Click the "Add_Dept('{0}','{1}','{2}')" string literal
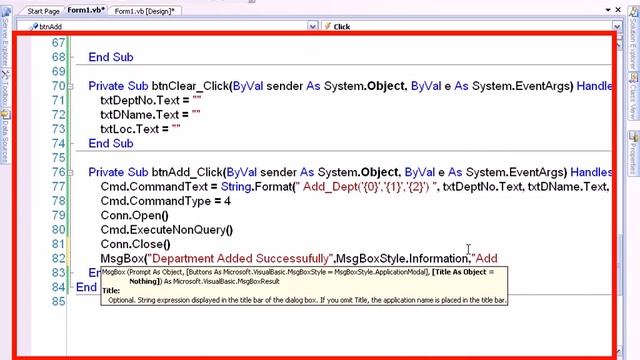Screen dimensions: 640x360 (x=366, y=187)
